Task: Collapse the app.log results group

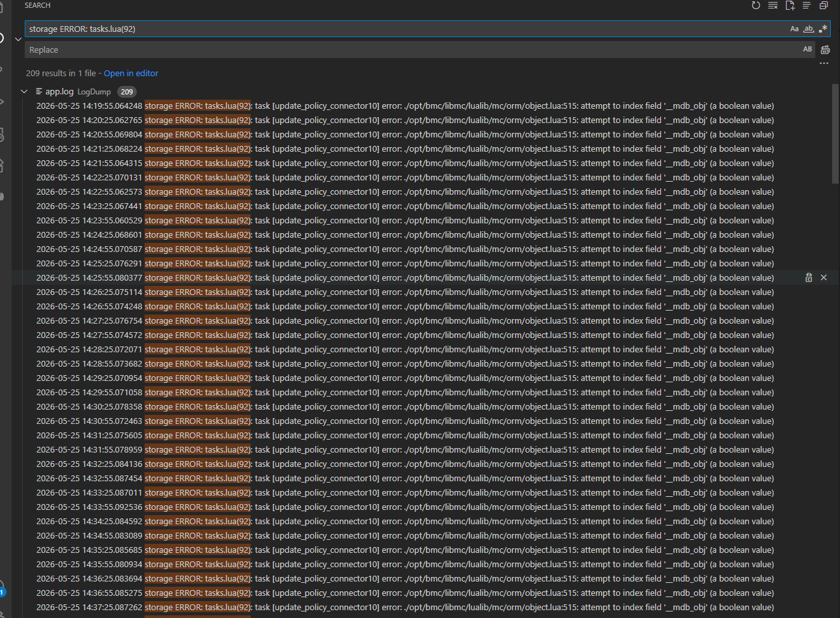Action: (x=24, y=92)
